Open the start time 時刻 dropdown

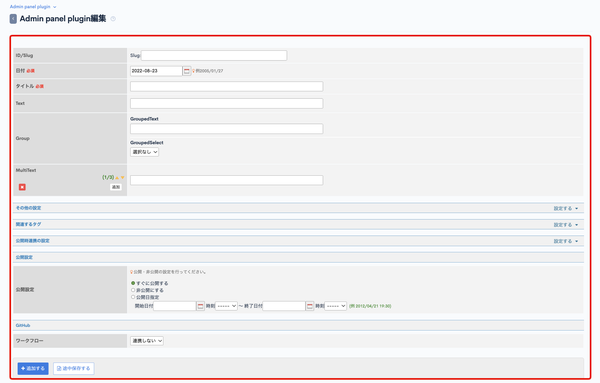(x=226, y=306)
